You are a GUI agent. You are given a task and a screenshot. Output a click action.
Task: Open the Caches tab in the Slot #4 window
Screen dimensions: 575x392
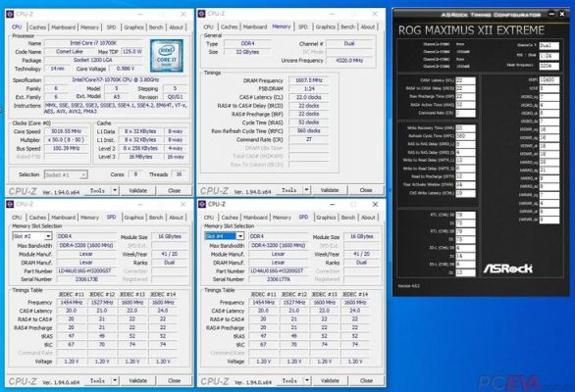coord(230,218)
